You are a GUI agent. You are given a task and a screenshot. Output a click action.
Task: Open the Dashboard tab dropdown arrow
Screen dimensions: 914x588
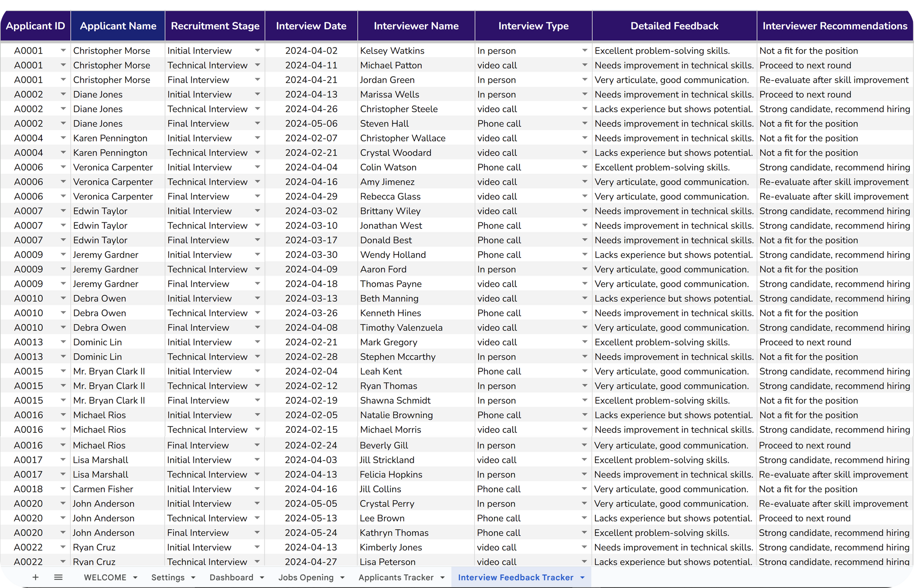pos(262,578)
